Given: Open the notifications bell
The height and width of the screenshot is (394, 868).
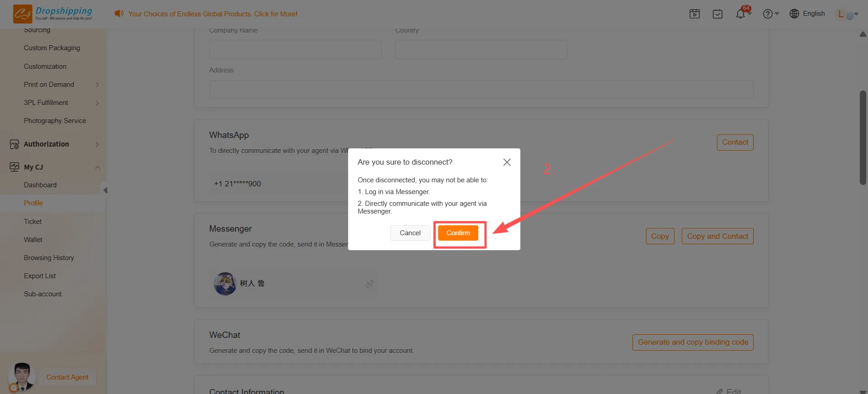Looking at the screenshot, I should pyautogui.click(x=741, y=14).
